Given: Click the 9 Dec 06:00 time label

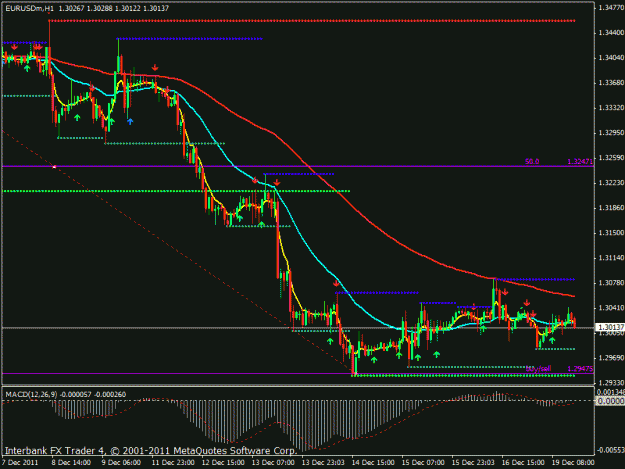Looking at the screenshot, I should 121,462.
